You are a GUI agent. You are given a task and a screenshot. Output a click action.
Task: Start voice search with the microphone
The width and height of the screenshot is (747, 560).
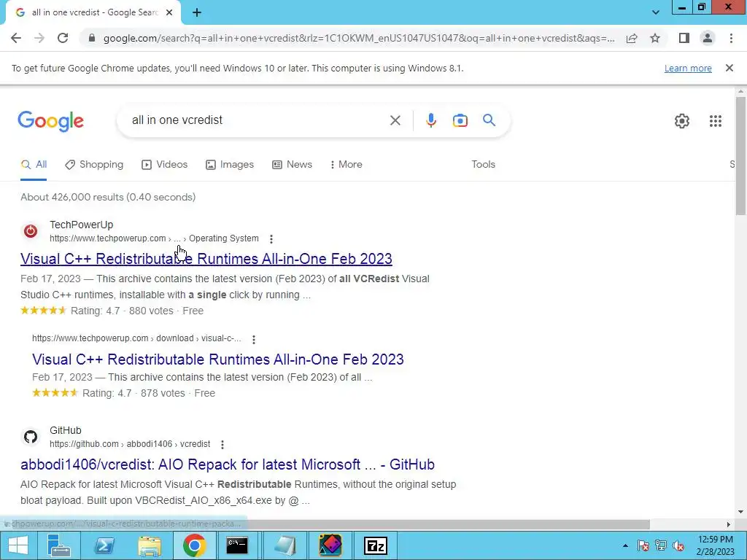[431, 120]
